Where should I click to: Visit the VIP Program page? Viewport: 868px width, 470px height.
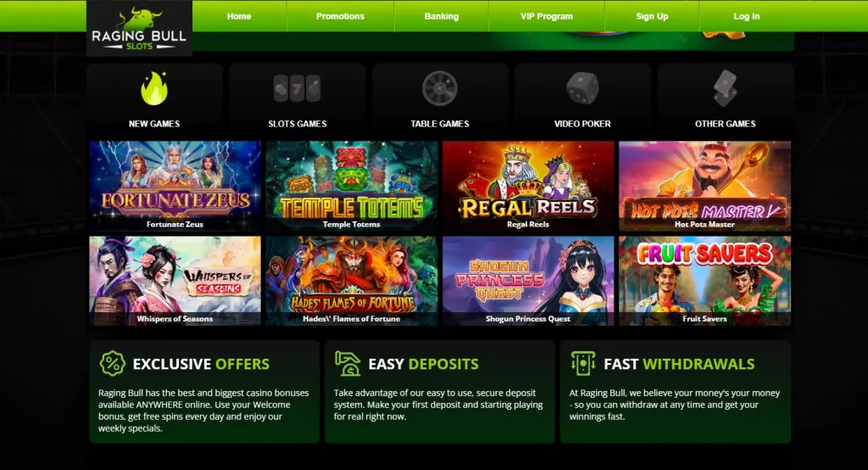(547, 16)
